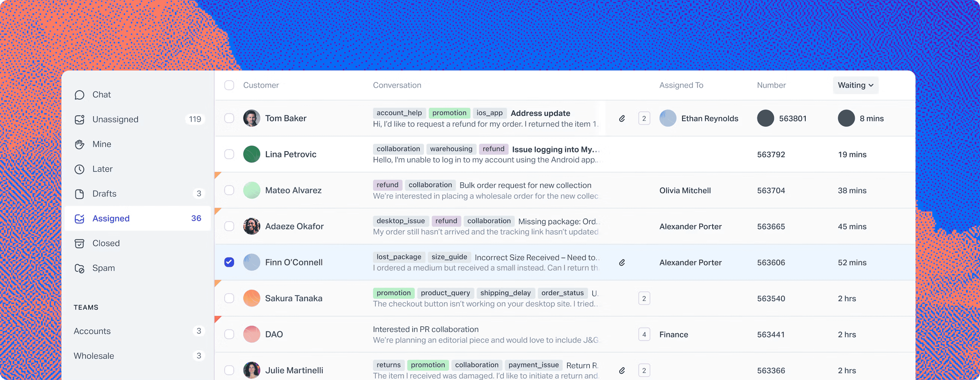Check the Sakura Tanaka conversation checkbox
The height and width of the screenshot is (380, 980).
point(229,298)
